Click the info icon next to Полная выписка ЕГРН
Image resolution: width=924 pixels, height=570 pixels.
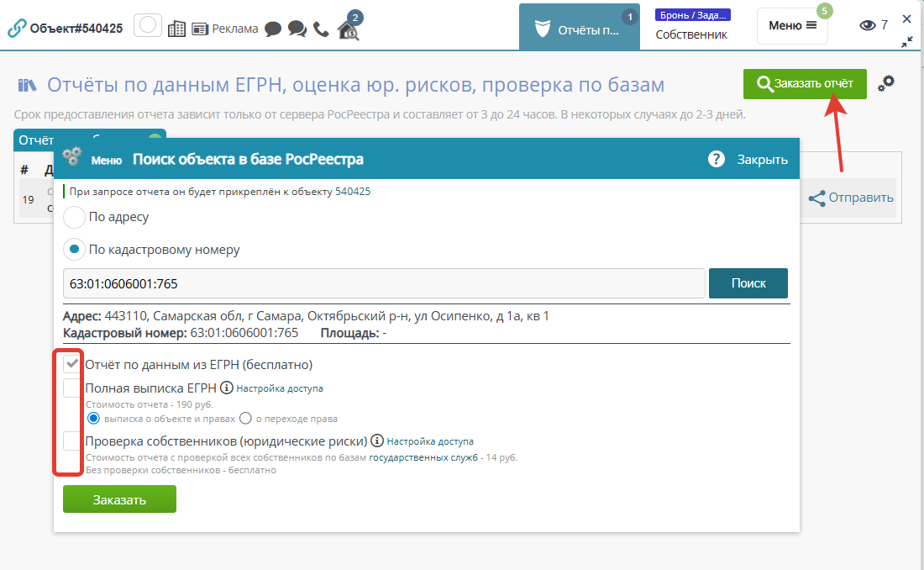227,388
